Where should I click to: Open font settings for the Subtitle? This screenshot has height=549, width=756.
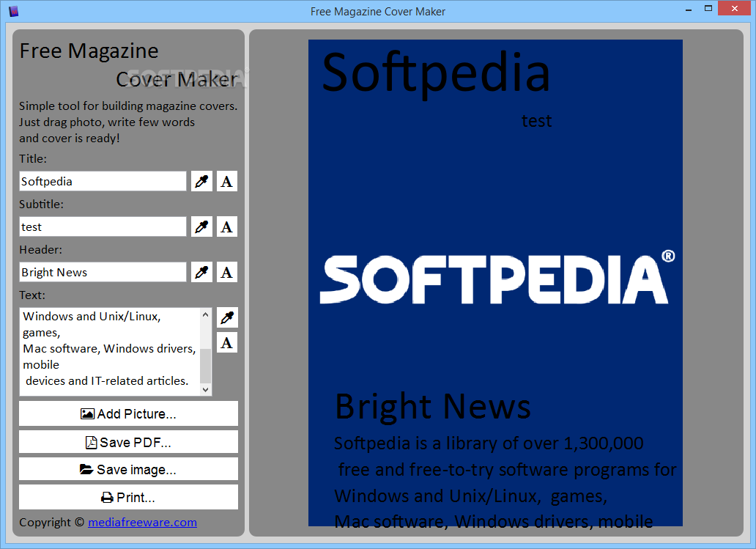pyautogui.click(x=226, y=226)
